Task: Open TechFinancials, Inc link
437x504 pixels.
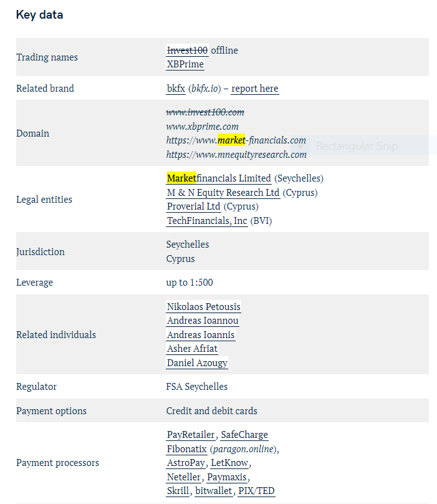Action: click(x=207, y=221)
